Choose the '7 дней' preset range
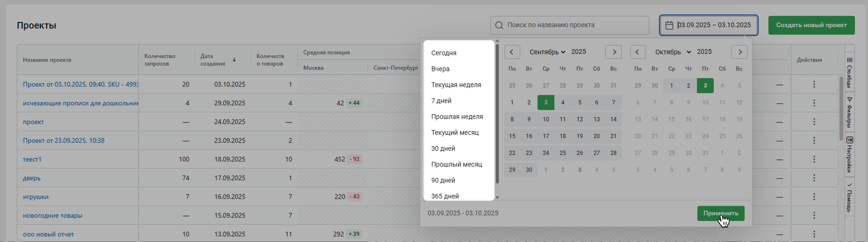This screenshot has height=242, width=868. (441, 101)
